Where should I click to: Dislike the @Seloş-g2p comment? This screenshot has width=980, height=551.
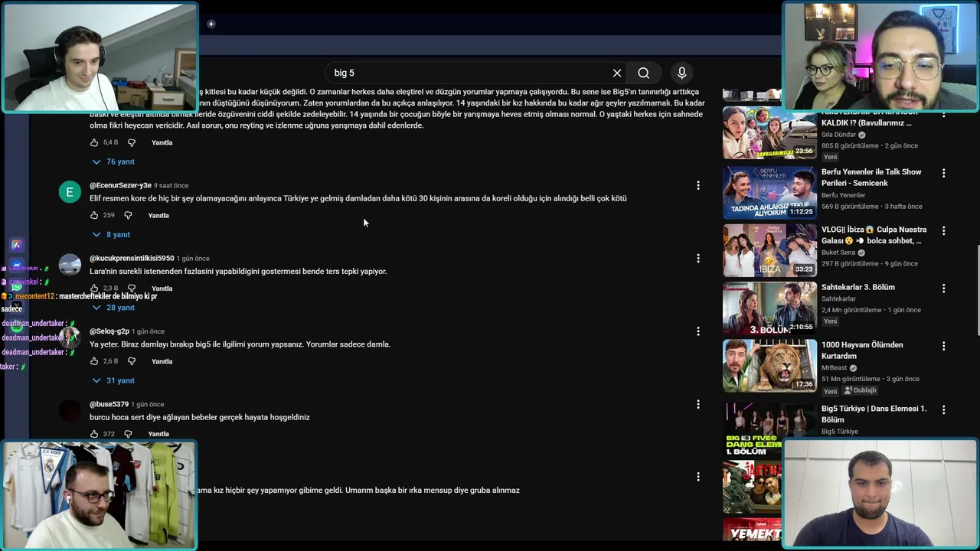tap(131, 361)
